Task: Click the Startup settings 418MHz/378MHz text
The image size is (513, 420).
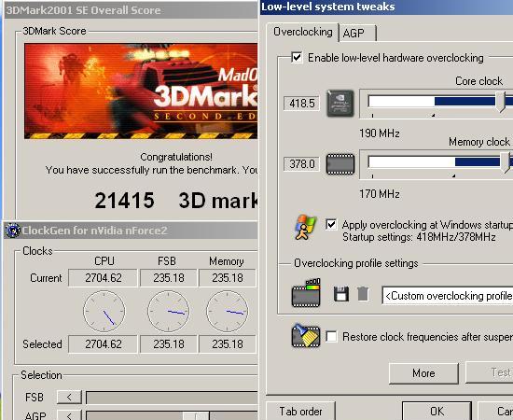Action: pos(419,237)
